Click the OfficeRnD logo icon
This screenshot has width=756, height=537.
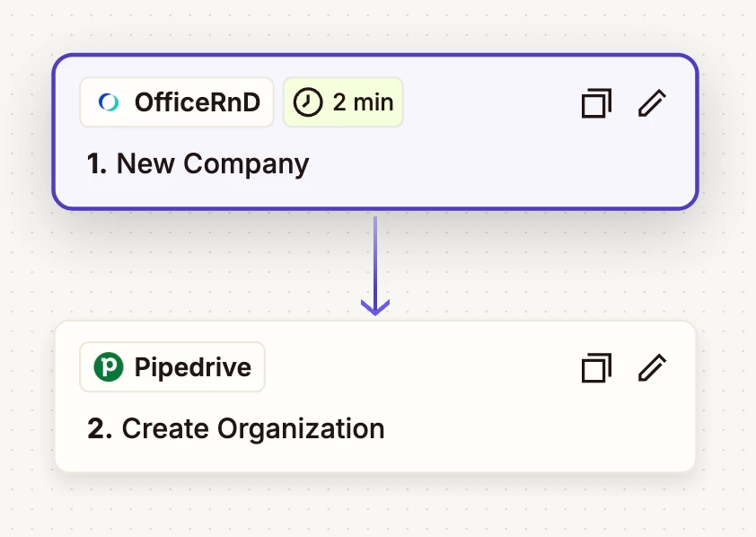(x=109, y=102)
